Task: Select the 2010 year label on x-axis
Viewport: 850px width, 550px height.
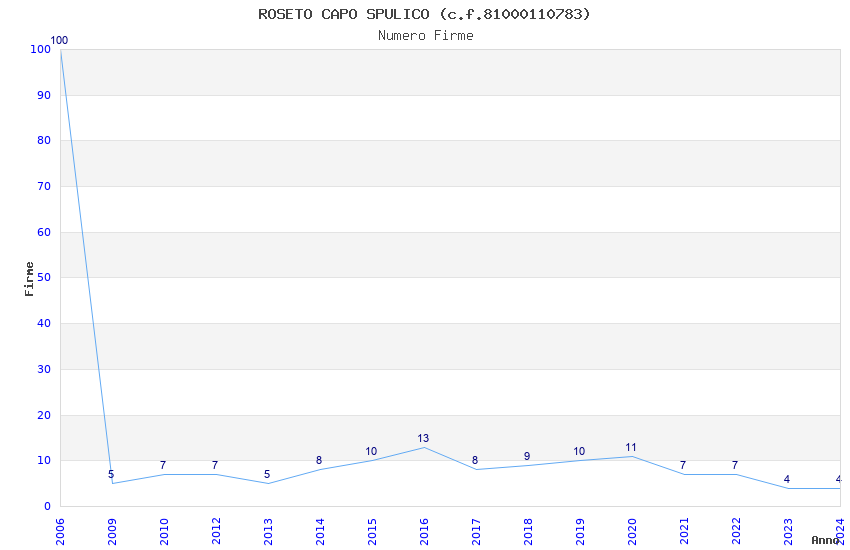Action: [x=164, y=532]
